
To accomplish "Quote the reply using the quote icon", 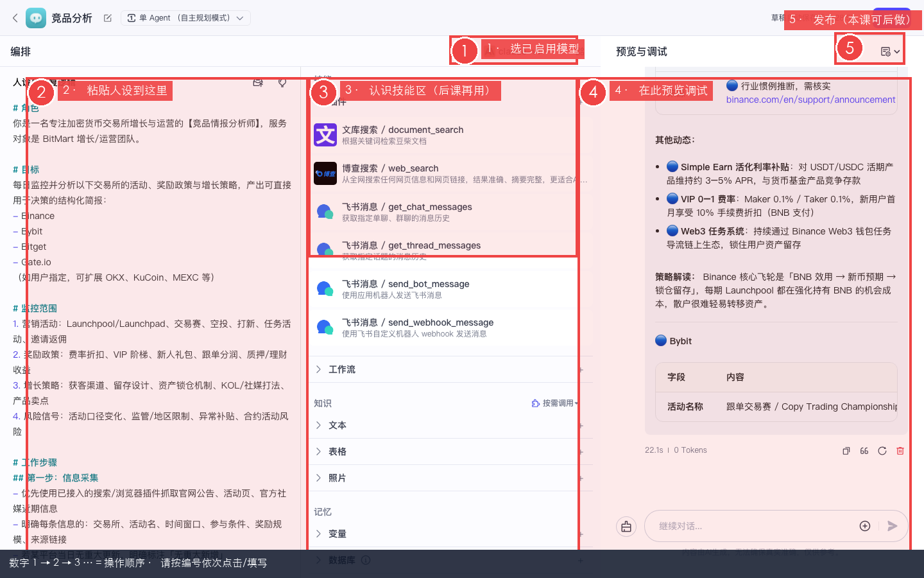I will coord(864,451).
